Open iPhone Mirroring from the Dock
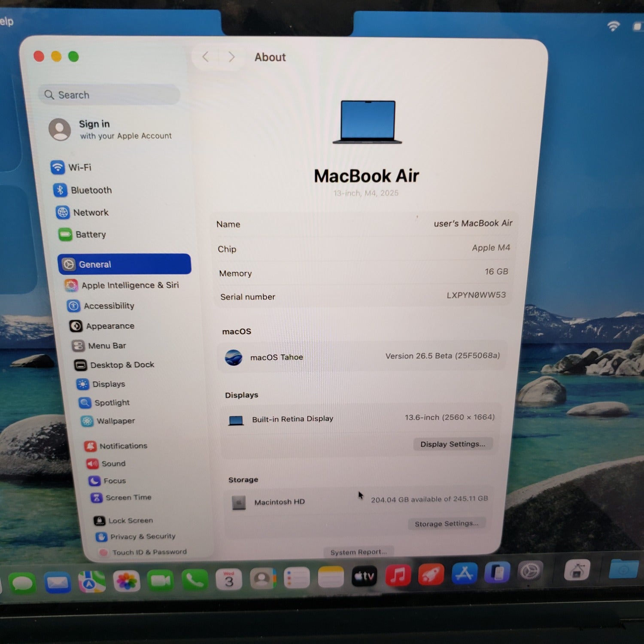 pyautogui.click(x=497, y=573)
